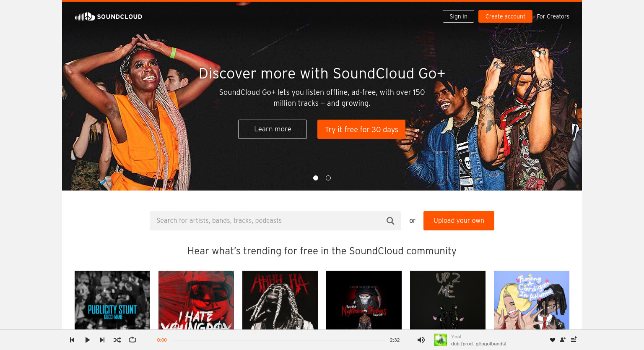This screenshot has width=644, height=350.
Task: Click the search magnifier icon
Action: click(x=390, y=221)
